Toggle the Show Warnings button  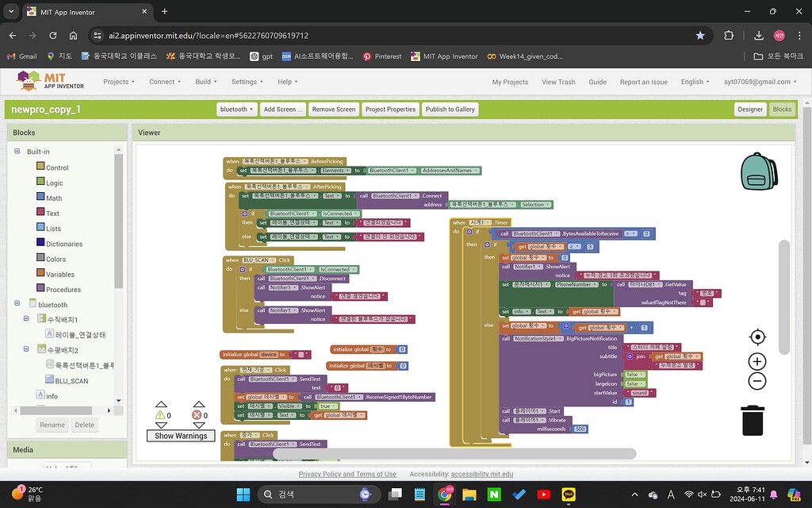[180, 435]
